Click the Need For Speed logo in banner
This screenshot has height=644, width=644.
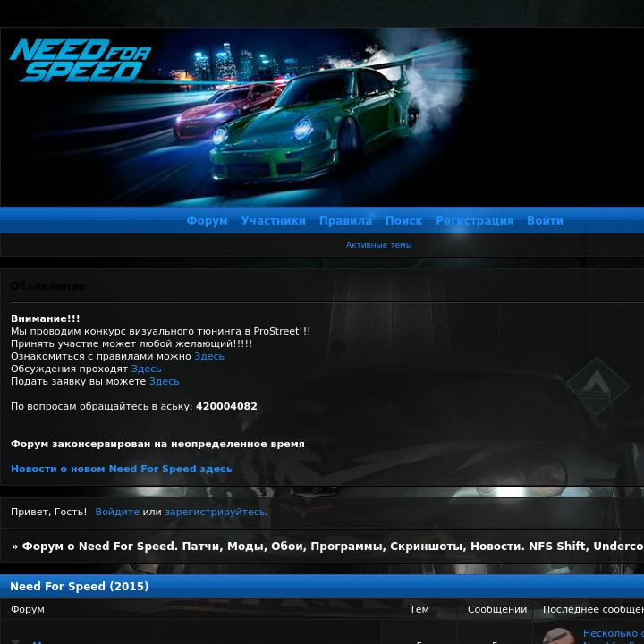point(80,61)
